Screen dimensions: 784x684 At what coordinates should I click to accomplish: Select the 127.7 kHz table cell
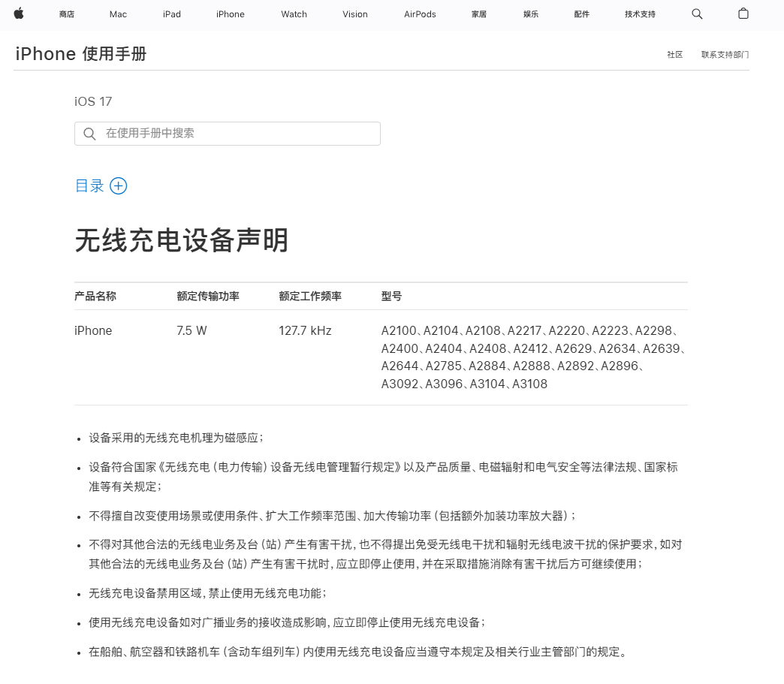pos(305,330)
